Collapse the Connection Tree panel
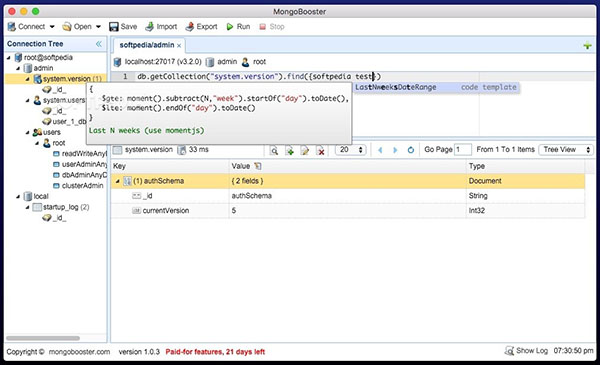 (x=99, y=44)
